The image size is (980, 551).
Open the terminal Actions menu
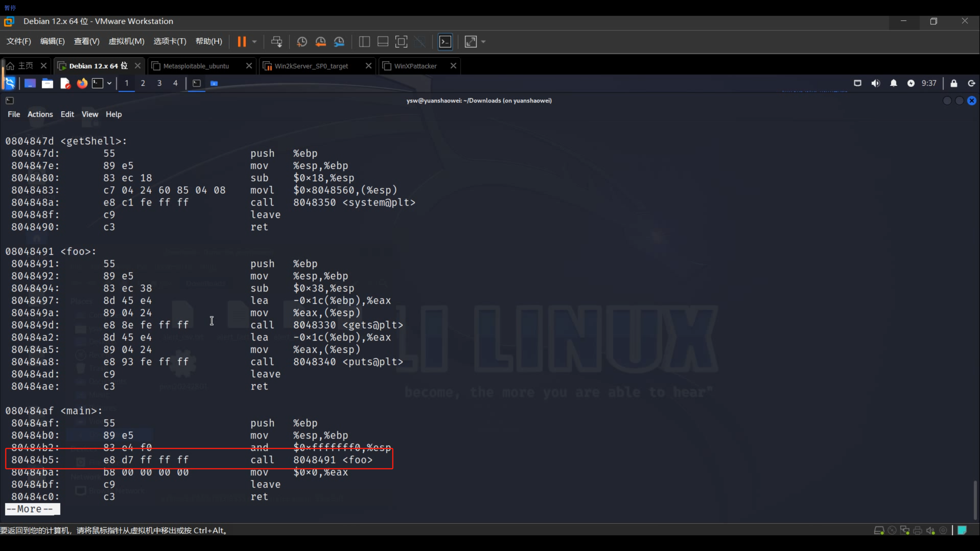pos(40,114)
